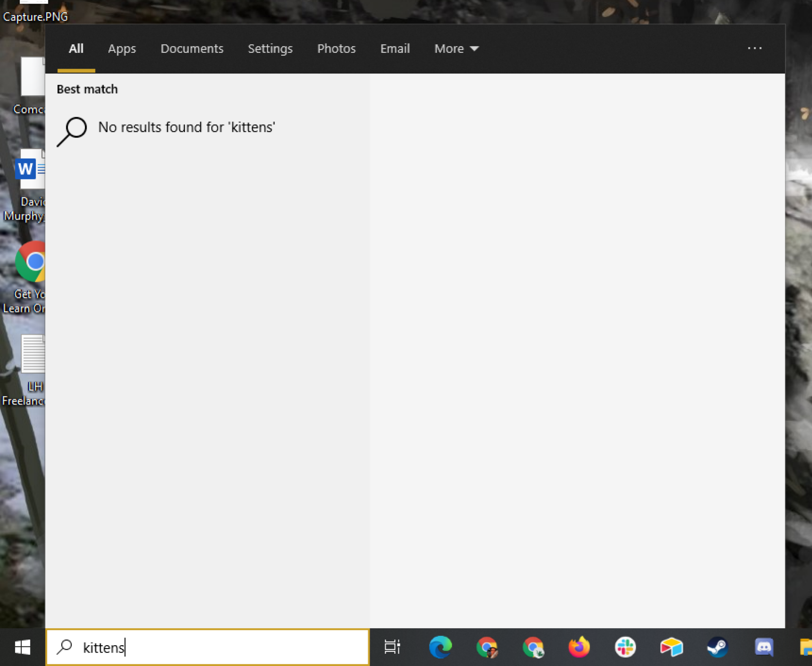
Task: Click the All results filter button
Action: (76, 49)
